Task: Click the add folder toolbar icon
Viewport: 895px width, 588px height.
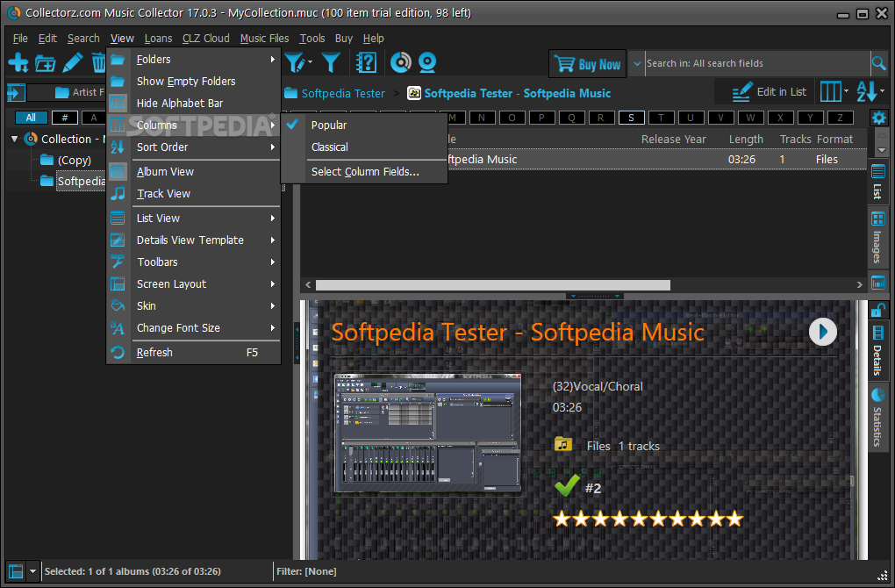Action: click(x=45, y=63)
